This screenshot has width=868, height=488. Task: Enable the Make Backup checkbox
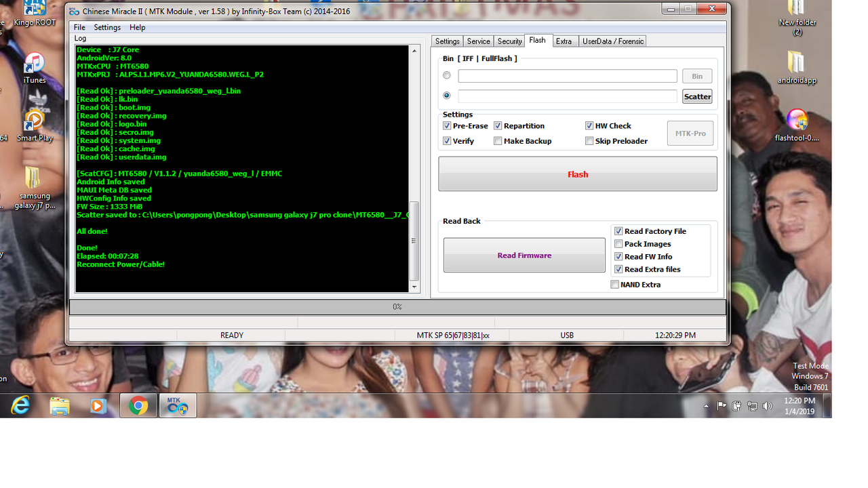point(498,141)
